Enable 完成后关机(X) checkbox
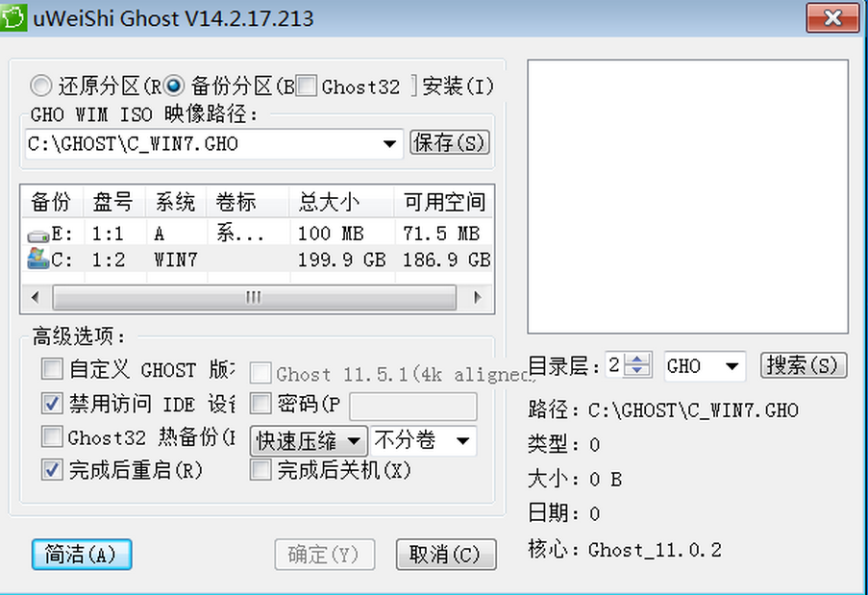Screen dimensions: 868x595 click(x=260, y=470)
